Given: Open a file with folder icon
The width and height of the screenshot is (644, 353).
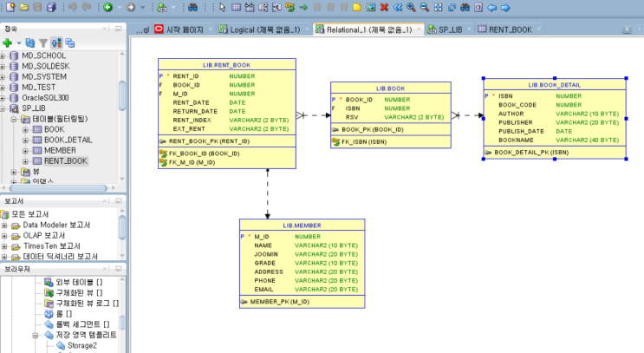Looking at the screenshot, I should click(24, 7).
